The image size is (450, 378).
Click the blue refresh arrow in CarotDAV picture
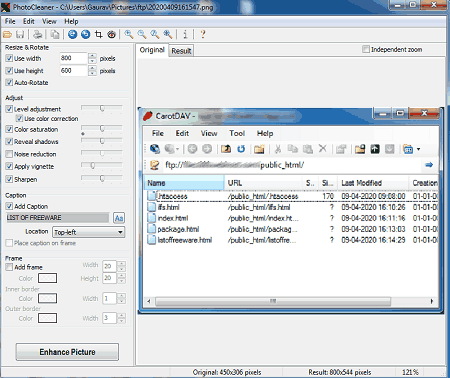[241, 149]
